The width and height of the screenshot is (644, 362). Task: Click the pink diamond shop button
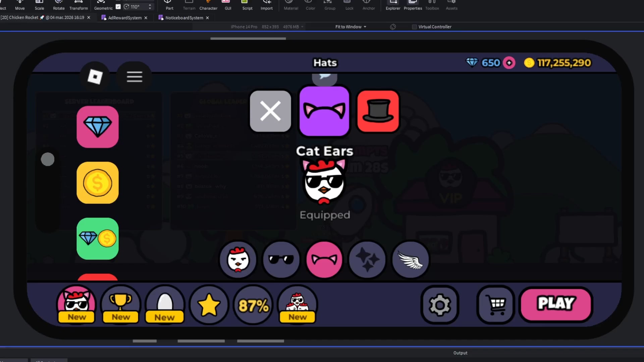point(98,127)
